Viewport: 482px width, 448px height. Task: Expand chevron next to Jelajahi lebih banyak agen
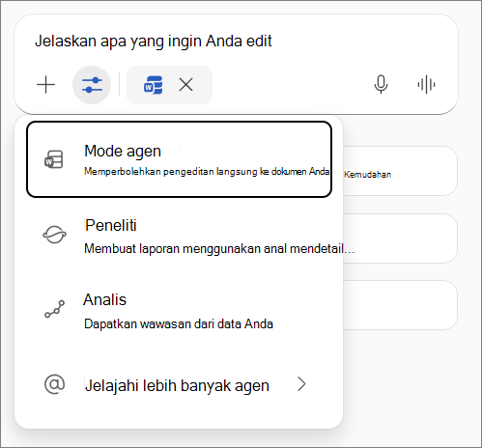tap(301, 384)
